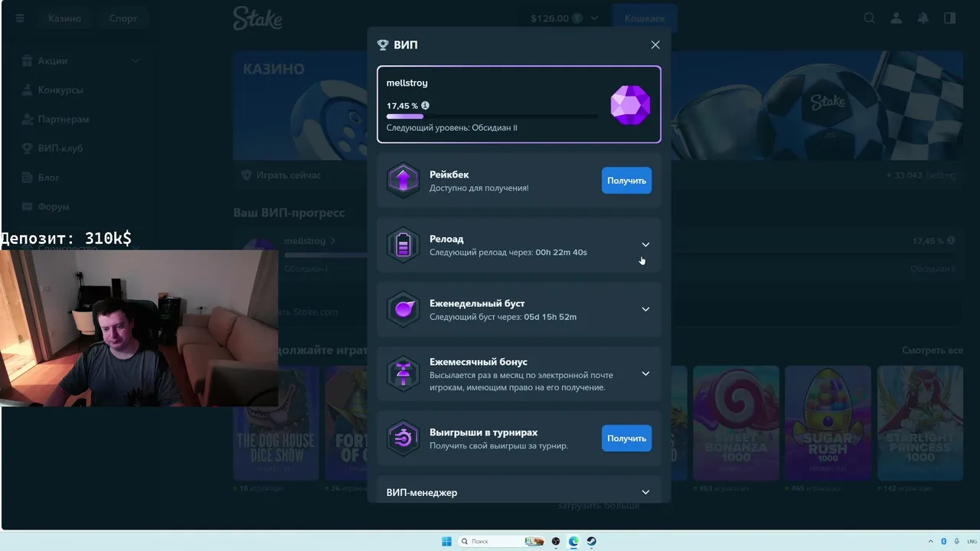Screen dimensions: 980x551
Task: Open OBS Studio from the taskbar
Action: [556, 541]
